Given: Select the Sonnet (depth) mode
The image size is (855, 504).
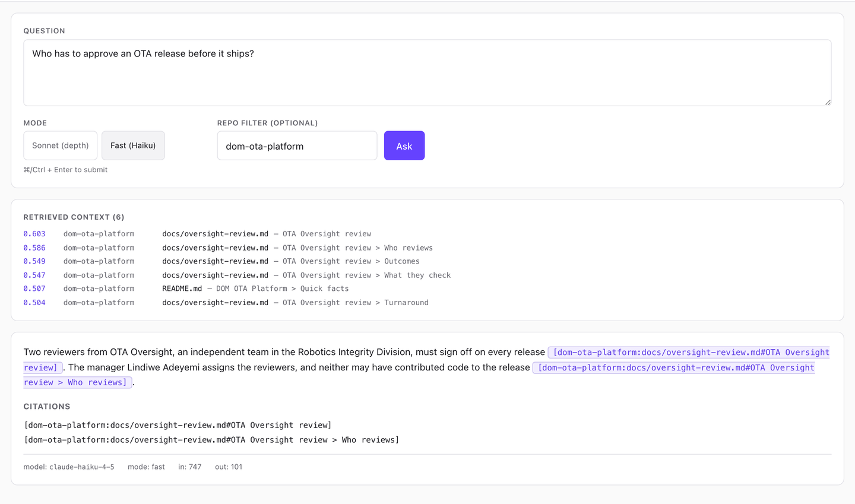Looking at the screenshot, I should click(x=61, y=145).
